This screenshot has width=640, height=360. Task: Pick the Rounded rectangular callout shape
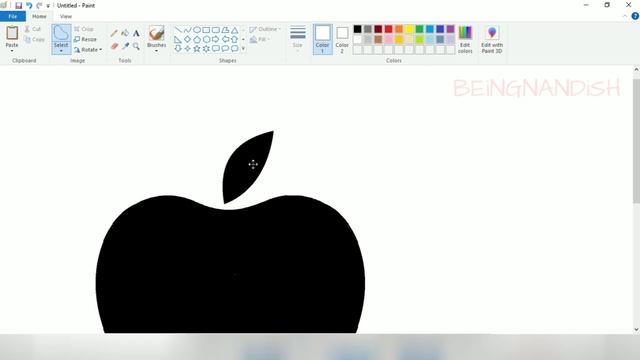pyautogui.click(x=216, y=49)
